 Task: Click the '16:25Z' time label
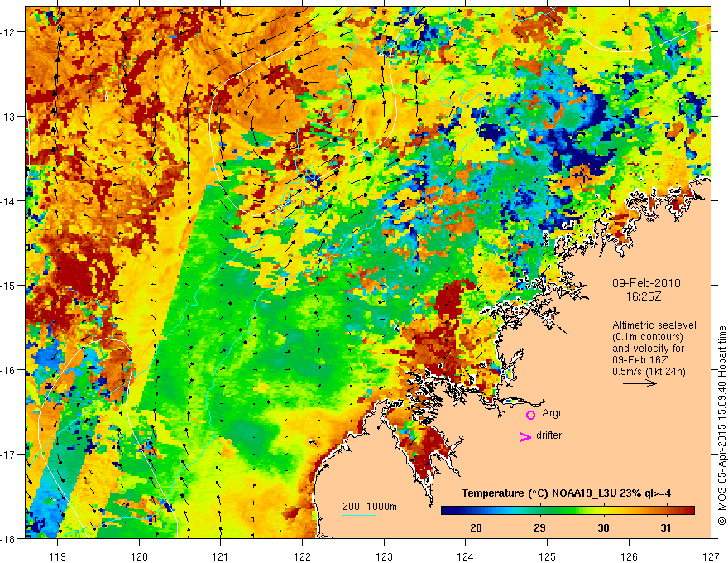click(644, 296)
